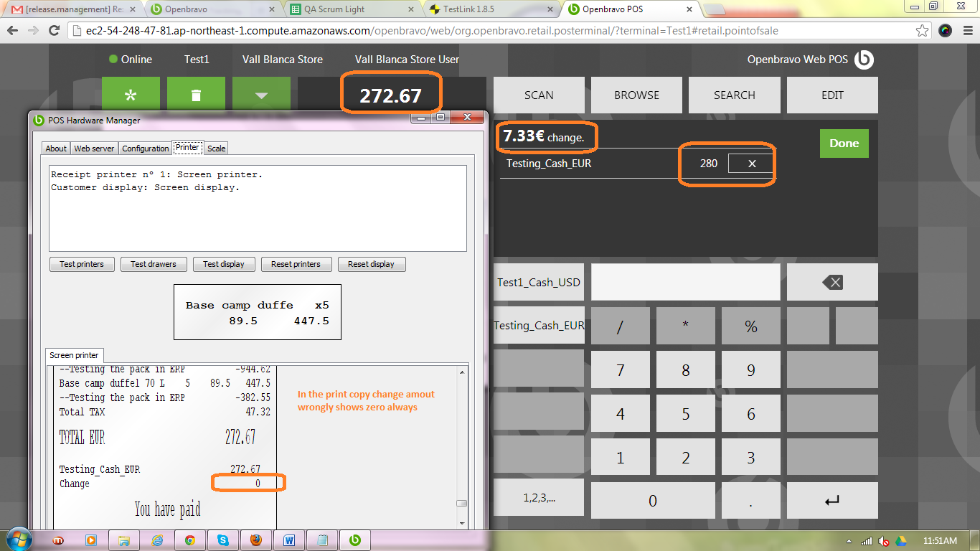This screenshot has height=551, width=980.
Task: Click the Openbravo logo beside Web POS
Action: pyautogui.click(x=864, y=60)
